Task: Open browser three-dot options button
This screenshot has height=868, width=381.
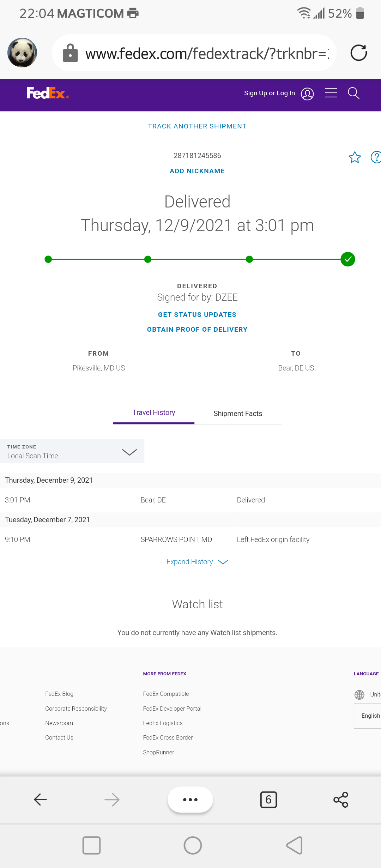Action: [x=190, y=800]
